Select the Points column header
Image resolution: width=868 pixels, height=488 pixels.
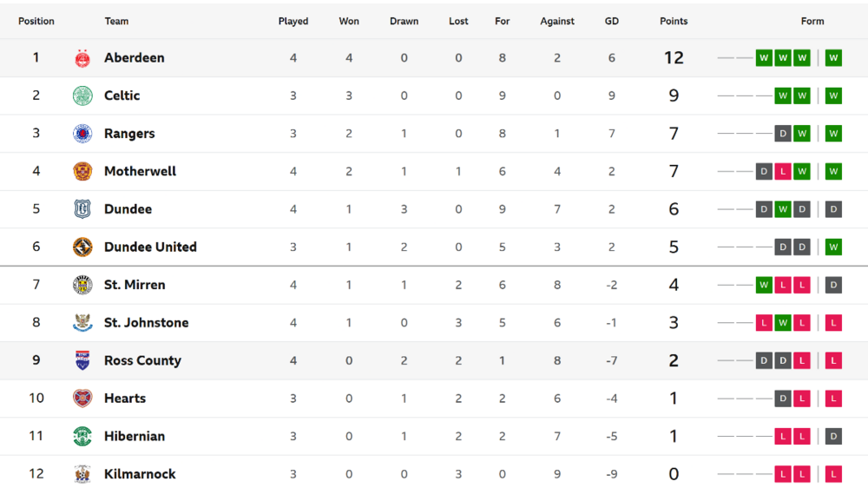pyautogui.click(x=673, y=21)
